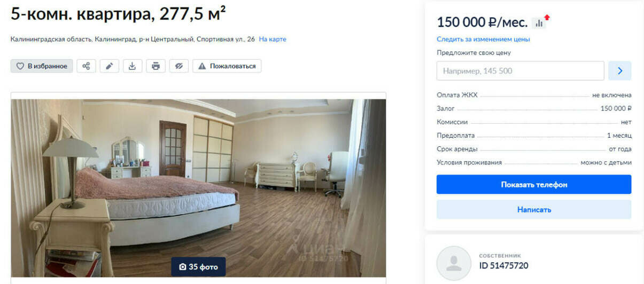Open the На карте map link
Viewport: 644px width, 284px height.
pyautogui.click(x=273, y=39)
